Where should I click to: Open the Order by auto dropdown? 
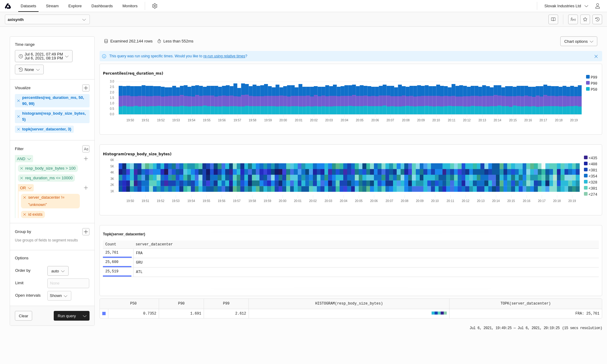pyautogui.click(x=58, y=271)
